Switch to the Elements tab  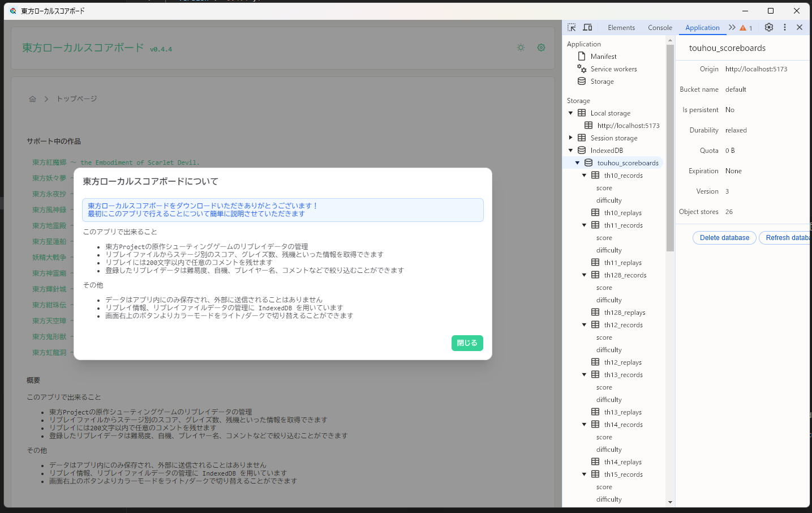[621, 28]
